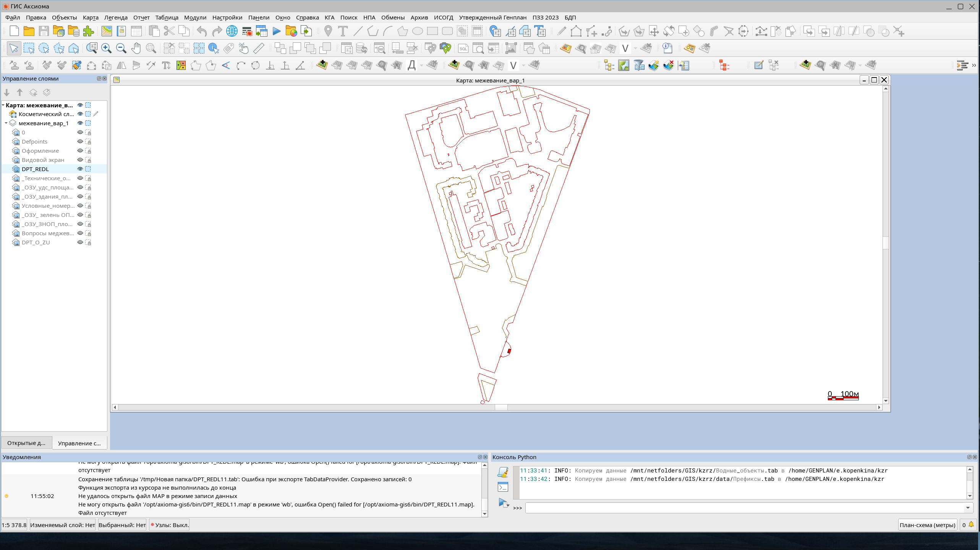Click the map window horizontal scrollbar handle
This screenshot has height=550, width=980.
point(501,407)
